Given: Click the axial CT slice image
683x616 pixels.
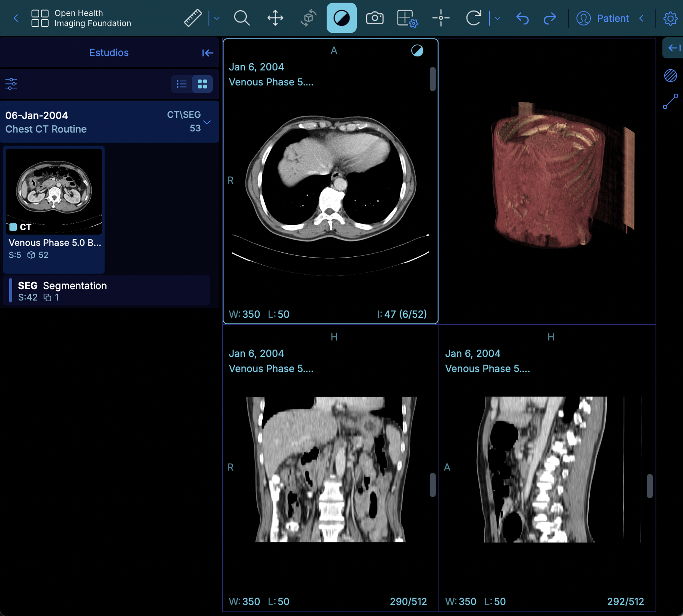Looking at the screenshot, I should point(330,178).
